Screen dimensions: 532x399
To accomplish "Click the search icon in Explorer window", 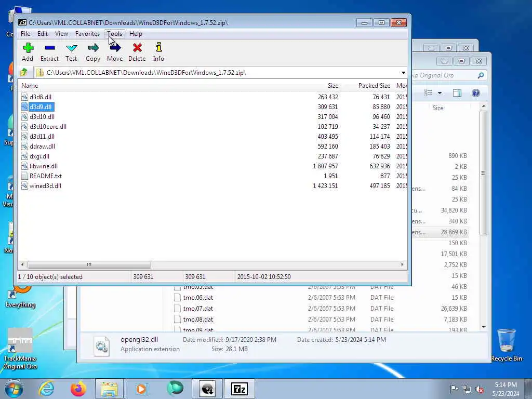I will [481, 75].
